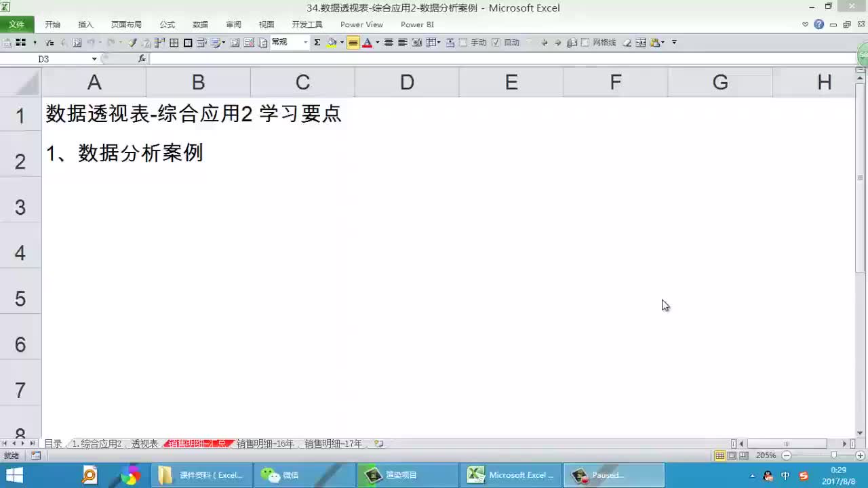The height and width of the screenshot is (488, 868).
Task: Click the redo arrow icon
Action: coord(111,43)
